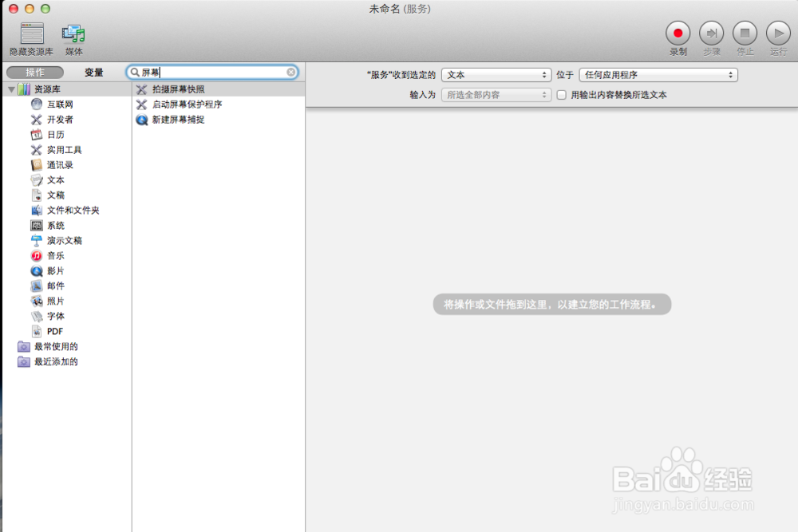Select the 互联网 category icon

click(37, 104)
